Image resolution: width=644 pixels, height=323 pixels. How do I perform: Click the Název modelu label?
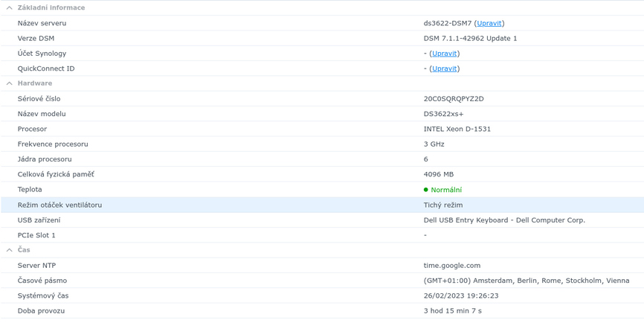pyautogui.click(x=42, y=114)
